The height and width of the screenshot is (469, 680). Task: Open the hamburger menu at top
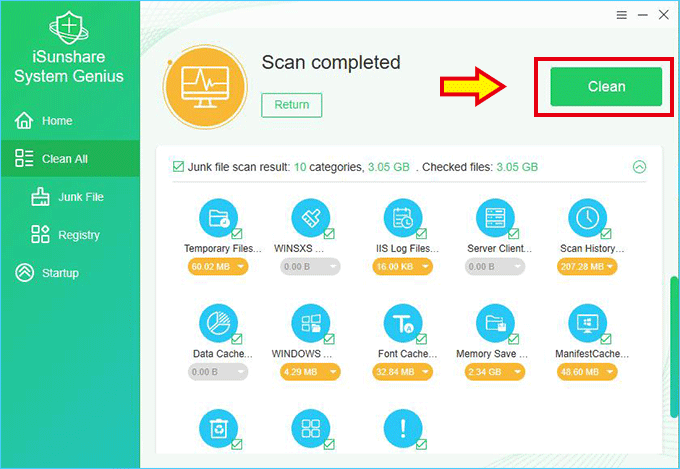pos(621,15)
